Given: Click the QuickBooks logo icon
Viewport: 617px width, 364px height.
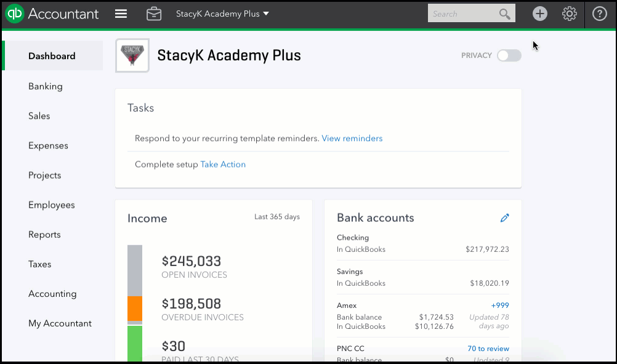Looking at the screenshot, I should pyautogui.click(x=14, y=14).
